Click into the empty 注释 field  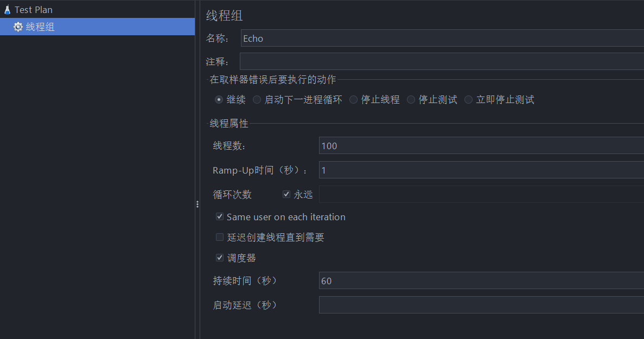point(442,61)
